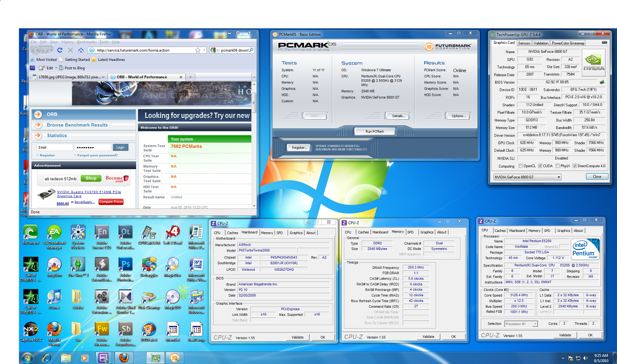Click search magnifier in Firefox search box
Image resolution: width=617 pixels, height=364 pixels.
pos(251,50)
